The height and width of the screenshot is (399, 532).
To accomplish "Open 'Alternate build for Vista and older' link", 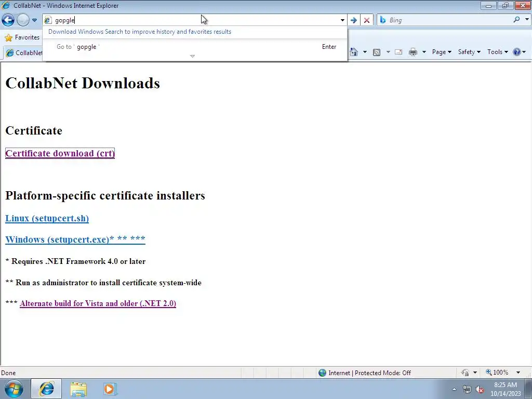I will 98,303.
